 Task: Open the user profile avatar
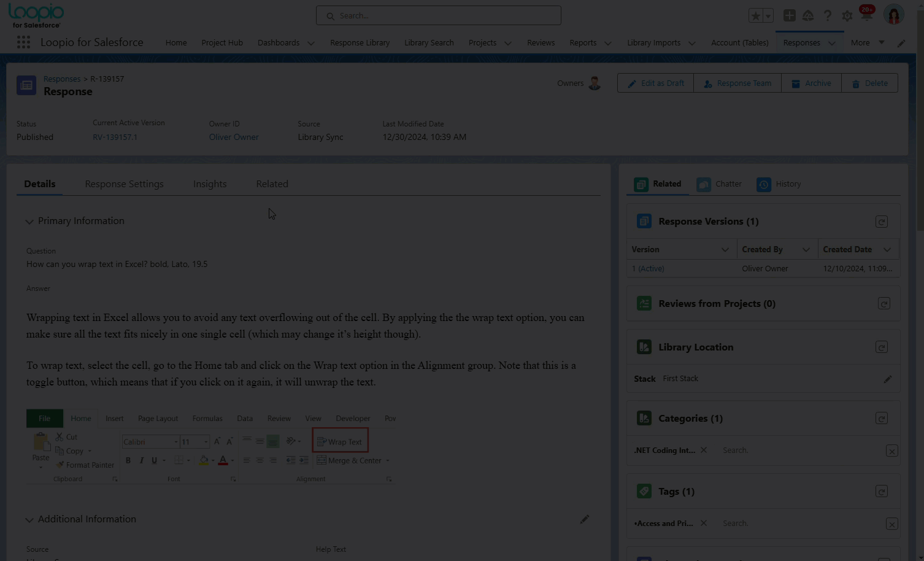pos(894,15)
